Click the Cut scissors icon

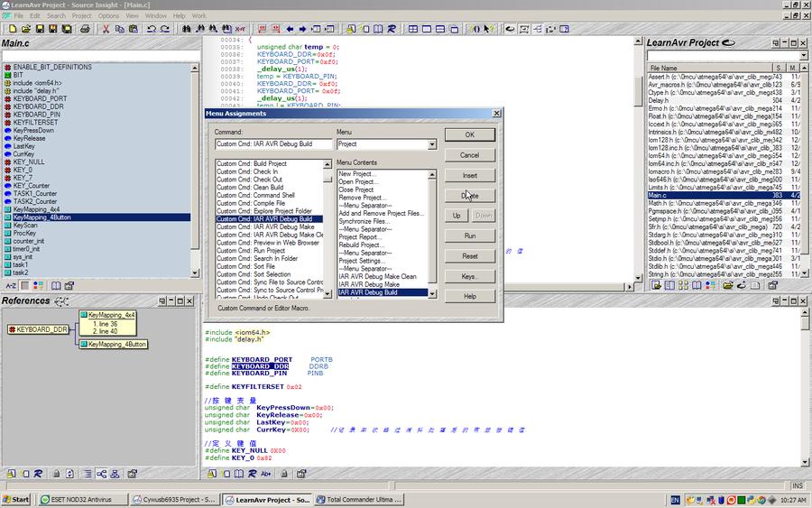[x=106, y=29]
